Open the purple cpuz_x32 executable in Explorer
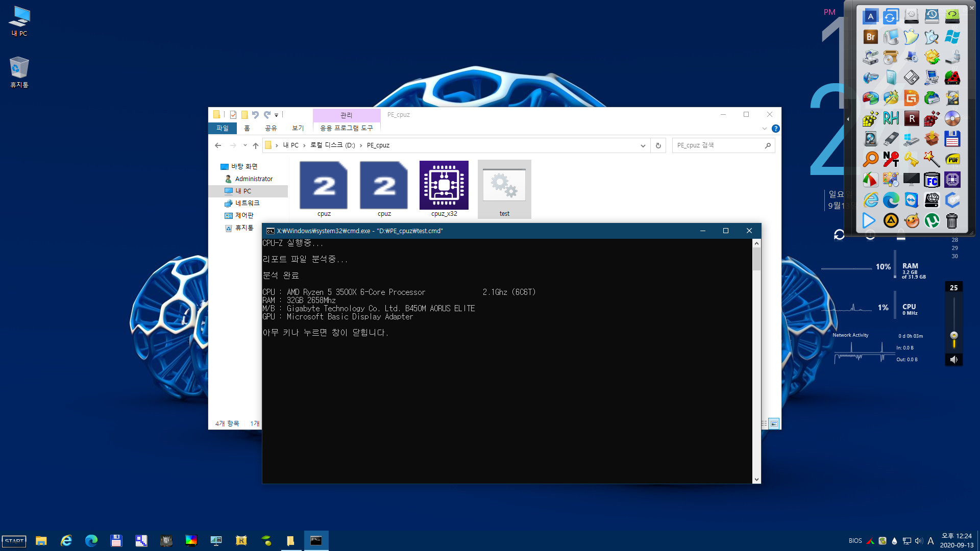 (x=444, y=189)
